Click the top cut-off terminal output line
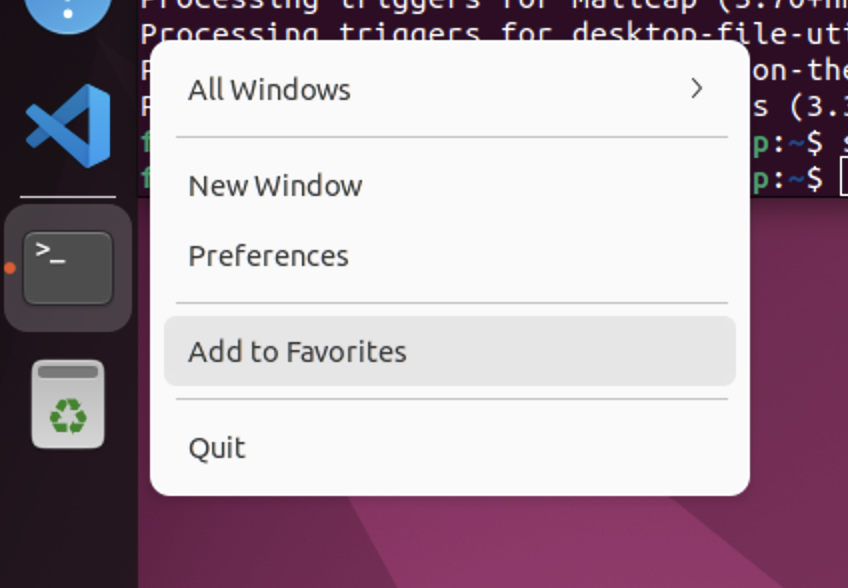Viewport: 848px width, 588px height. pos(440,5)
